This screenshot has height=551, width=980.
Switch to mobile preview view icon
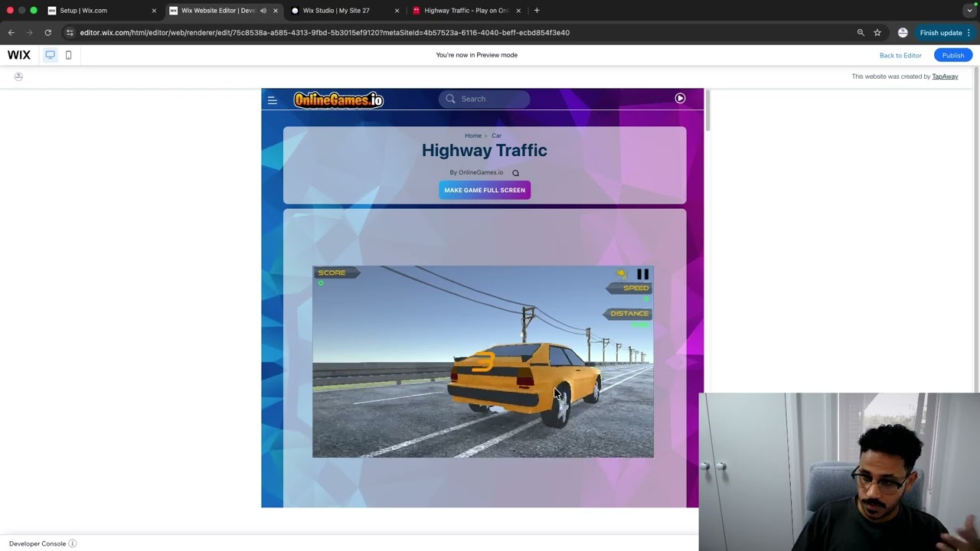[68, 55]
